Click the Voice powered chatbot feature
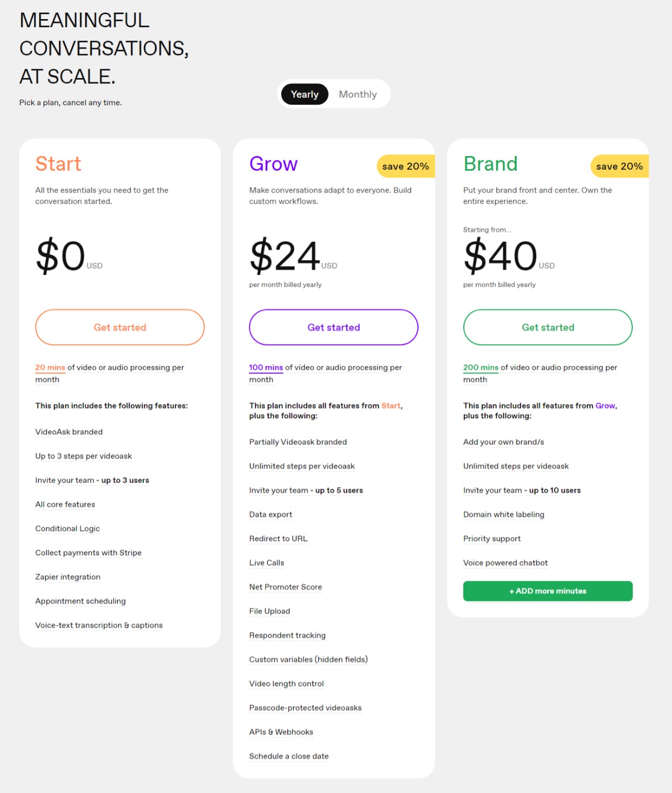The height and width of the screenshot is (793, 672). (505, 563)
